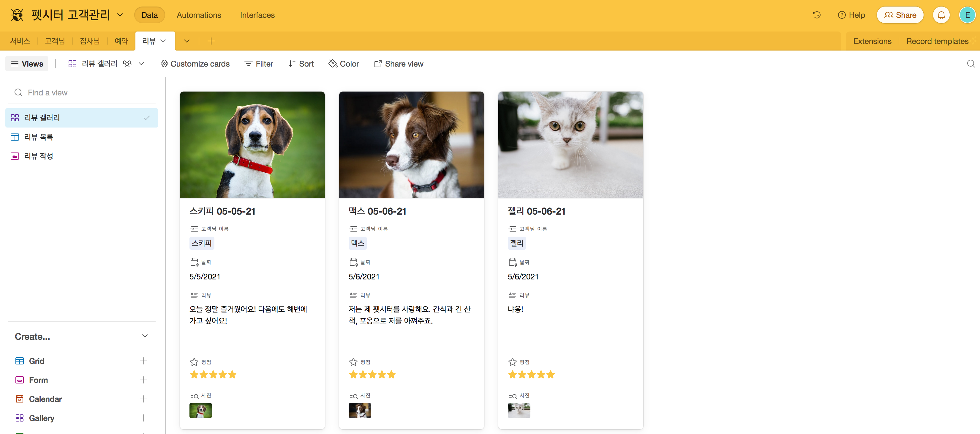Expand the base name dropdown chevron

(x=120, y=15)
